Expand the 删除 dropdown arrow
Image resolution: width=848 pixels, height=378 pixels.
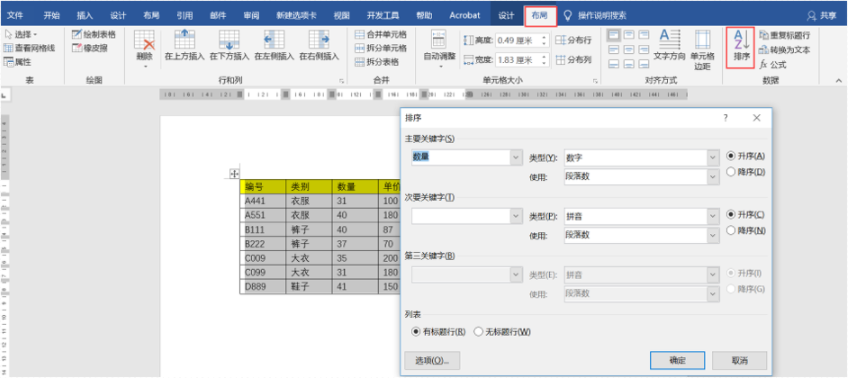tap(145, 66)
